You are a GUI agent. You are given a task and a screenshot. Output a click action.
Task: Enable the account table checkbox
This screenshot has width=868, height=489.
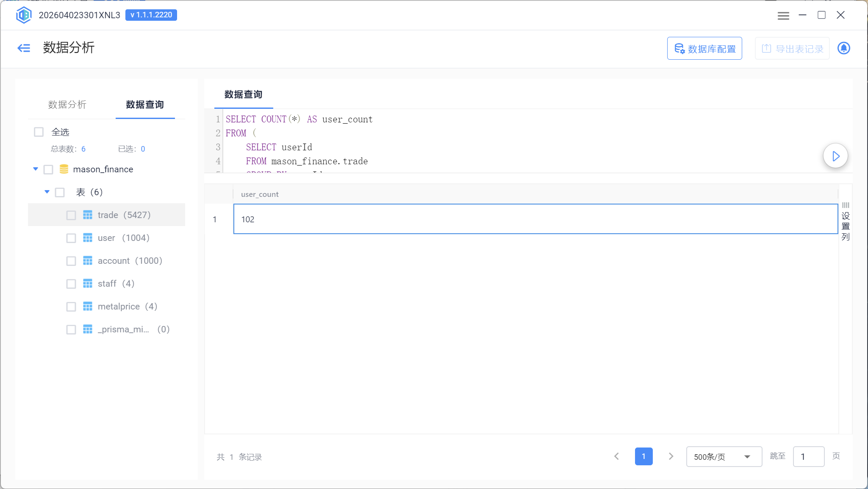pos(71,261)
